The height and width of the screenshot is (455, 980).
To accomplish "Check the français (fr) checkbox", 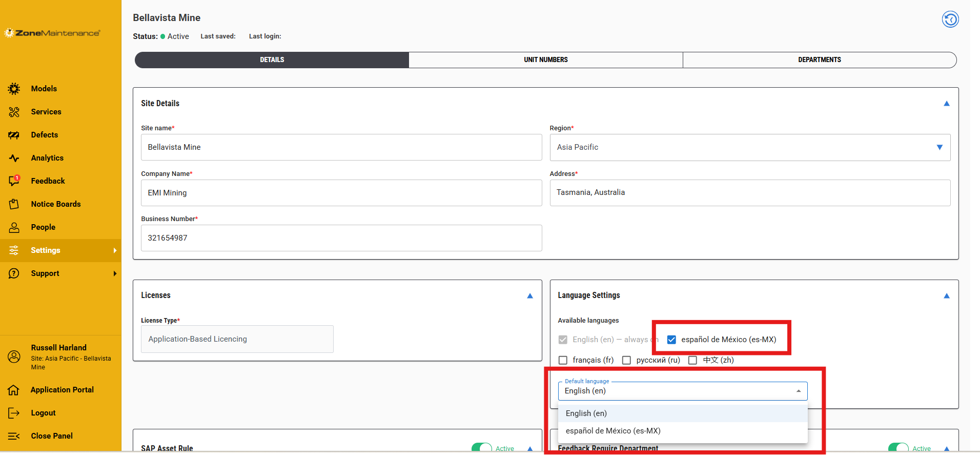I will 563,360.
